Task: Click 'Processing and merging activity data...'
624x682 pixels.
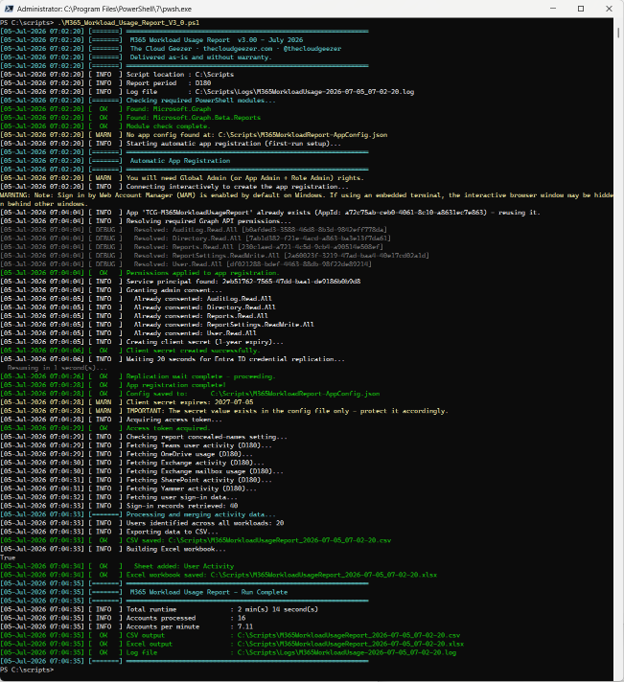Action: pos(201,514)
